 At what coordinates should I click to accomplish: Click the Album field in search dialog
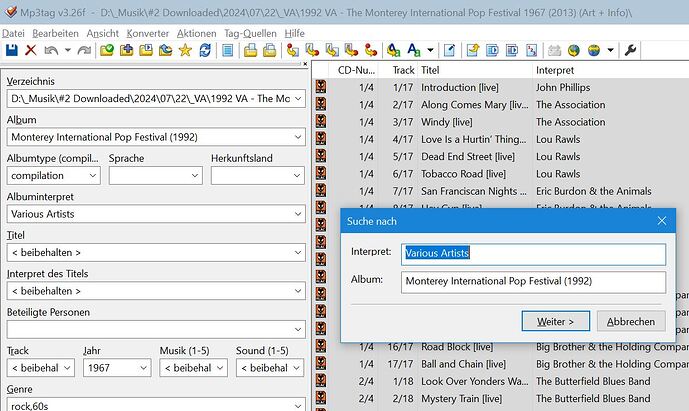pos(533,282)
